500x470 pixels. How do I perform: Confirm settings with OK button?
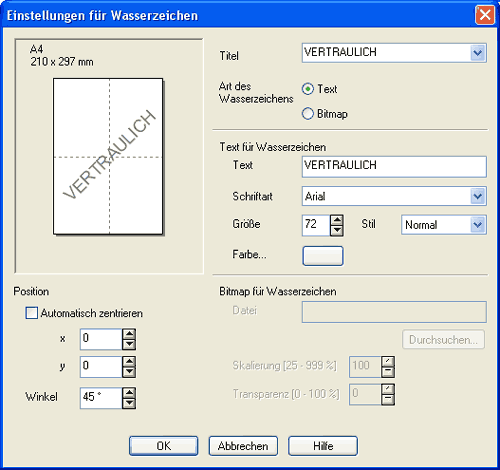point(163,446)
